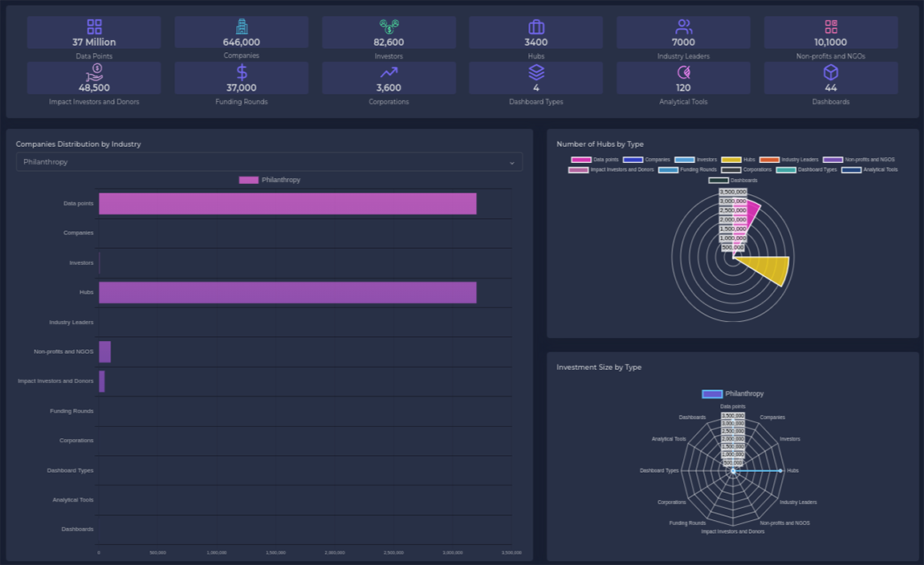Click the Hubs briefcase icon
This screenshot has width=924, height=565.
click(x=536, y=27)
